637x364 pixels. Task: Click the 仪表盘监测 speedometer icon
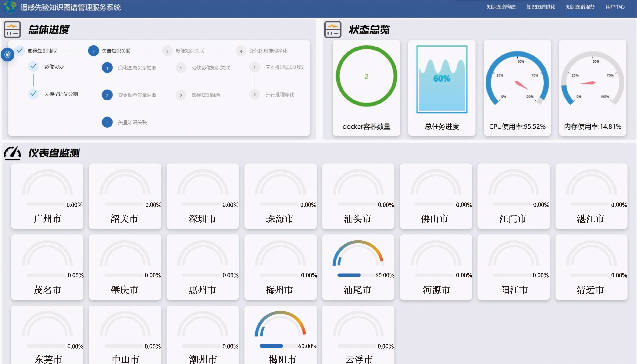[x=12, y=153]
